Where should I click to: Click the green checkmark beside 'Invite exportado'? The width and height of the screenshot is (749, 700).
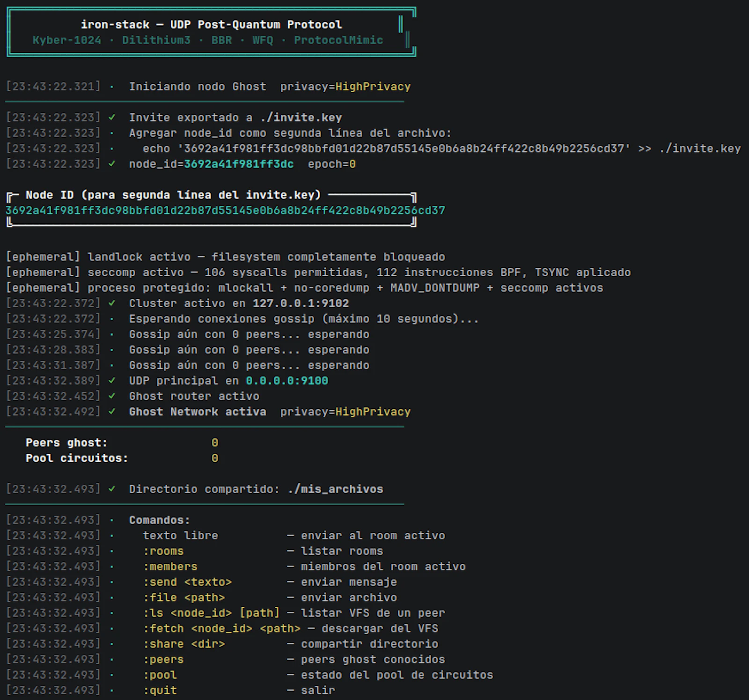[112, 117]
